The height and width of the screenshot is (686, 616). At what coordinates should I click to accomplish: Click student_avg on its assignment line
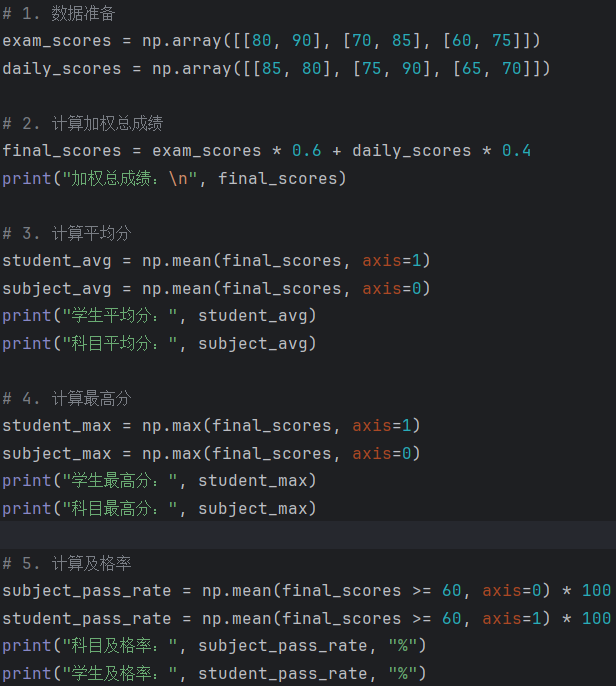point(57,261)
